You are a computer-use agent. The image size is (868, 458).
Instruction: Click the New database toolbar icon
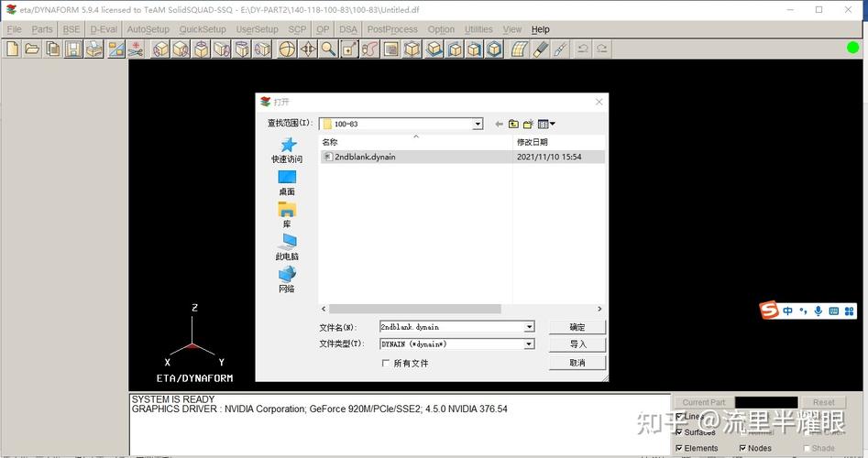tap(12, 49)
